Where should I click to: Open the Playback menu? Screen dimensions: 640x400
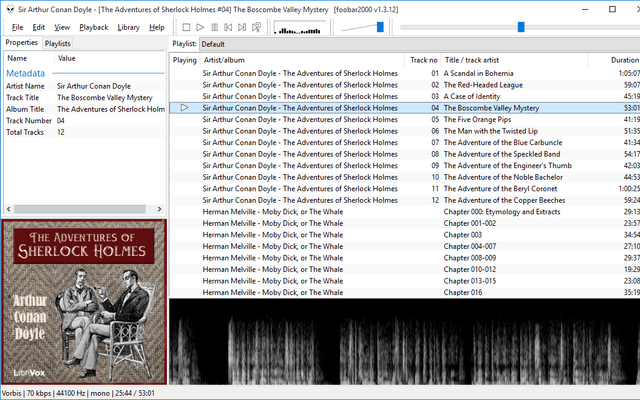tap(93, 27)
